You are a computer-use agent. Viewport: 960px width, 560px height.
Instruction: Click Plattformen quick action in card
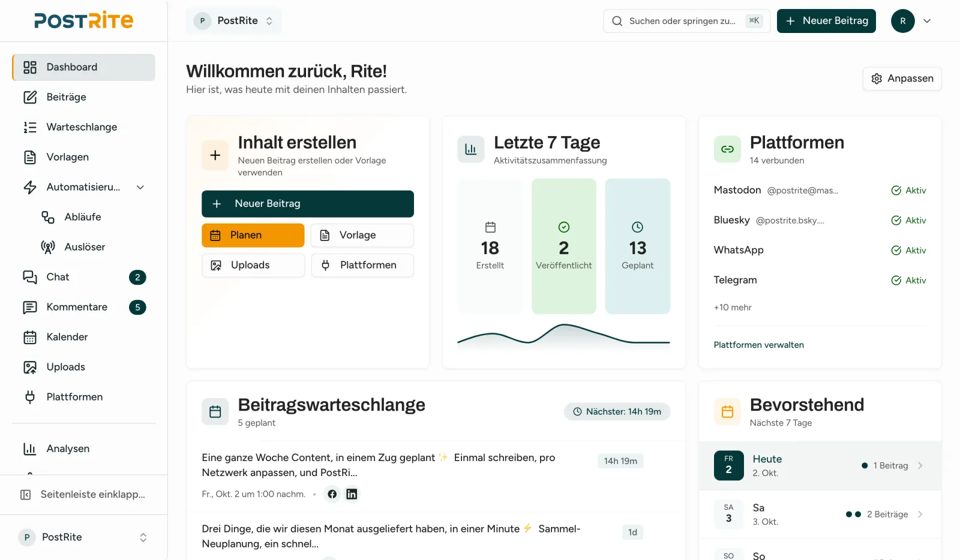[362, 265]
